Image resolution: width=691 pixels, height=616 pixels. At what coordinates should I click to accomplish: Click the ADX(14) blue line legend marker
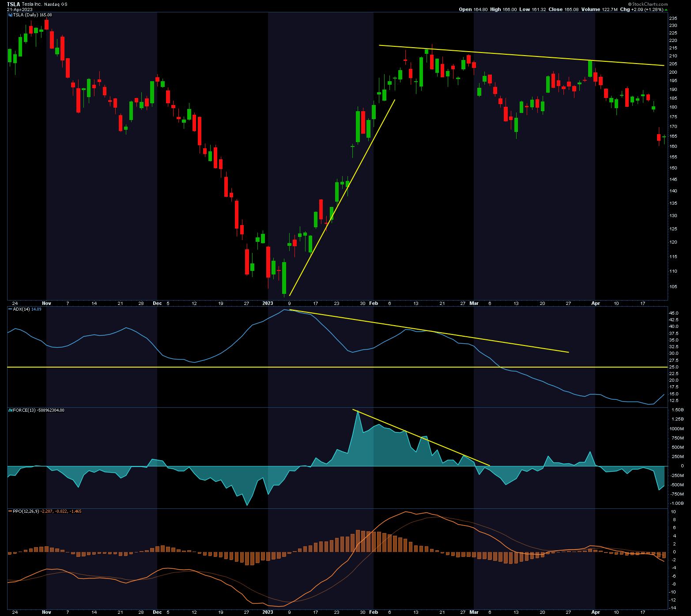click(10, 309)
